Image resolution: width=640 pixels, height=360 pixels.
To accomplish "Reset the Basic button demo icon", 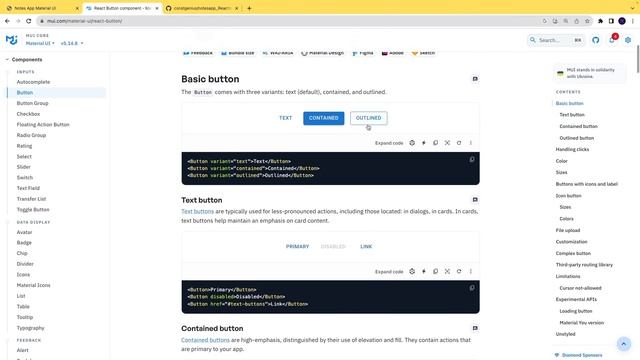I will point(459,143).
